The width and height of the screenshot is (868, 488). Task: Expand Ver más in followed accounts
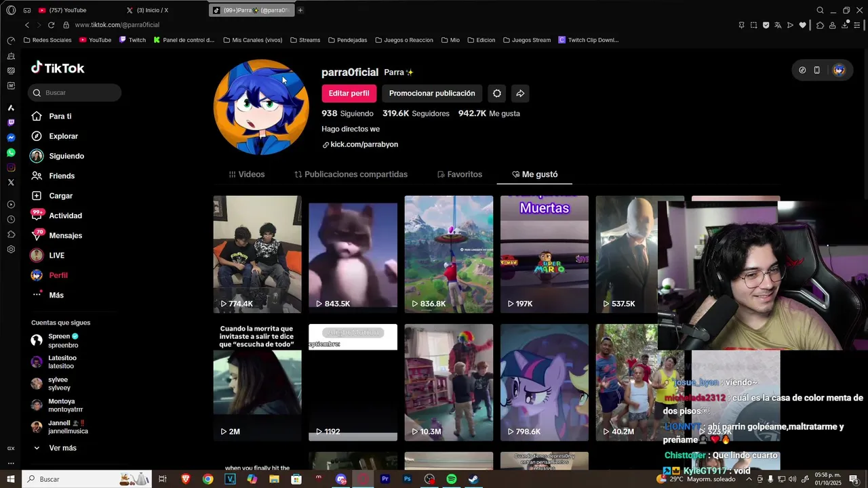pyautogui.click(x=54, y=448)
